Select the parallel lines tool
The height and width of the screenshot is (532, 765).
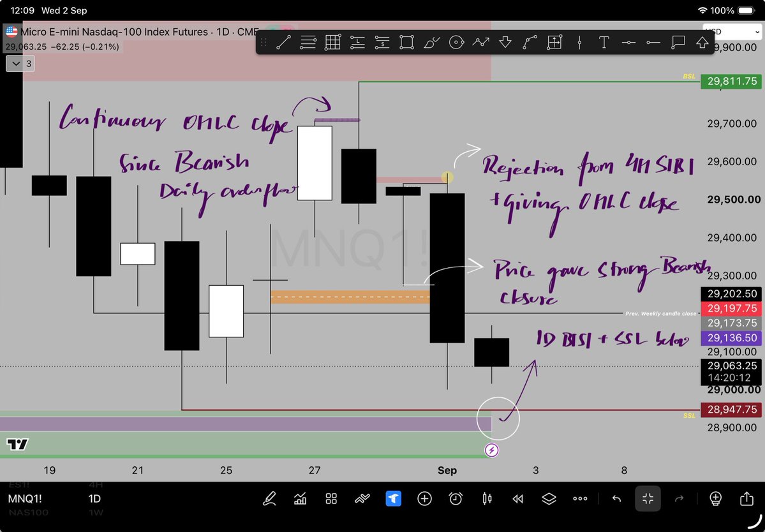[x=308, y=43]
